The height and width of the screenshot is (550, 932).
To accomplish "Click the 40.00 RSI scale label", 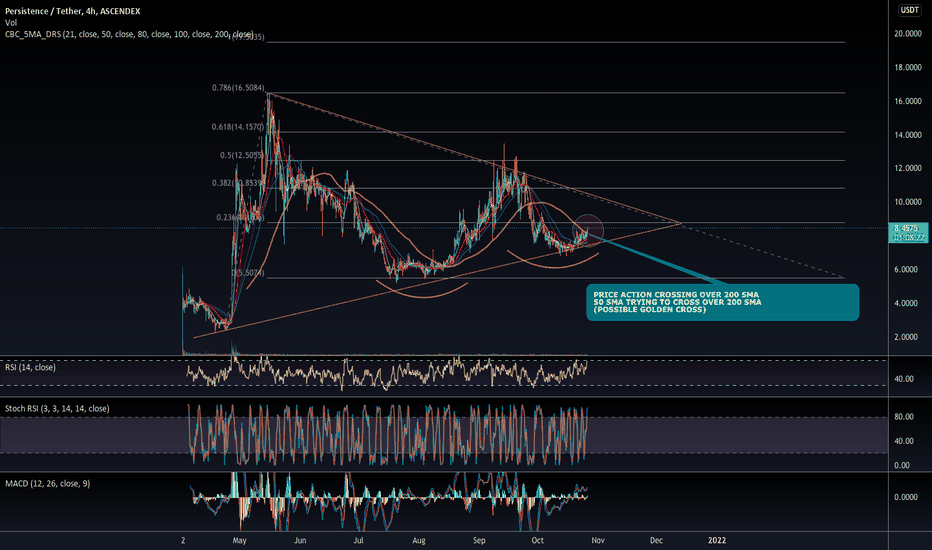I will click(903, 379).
